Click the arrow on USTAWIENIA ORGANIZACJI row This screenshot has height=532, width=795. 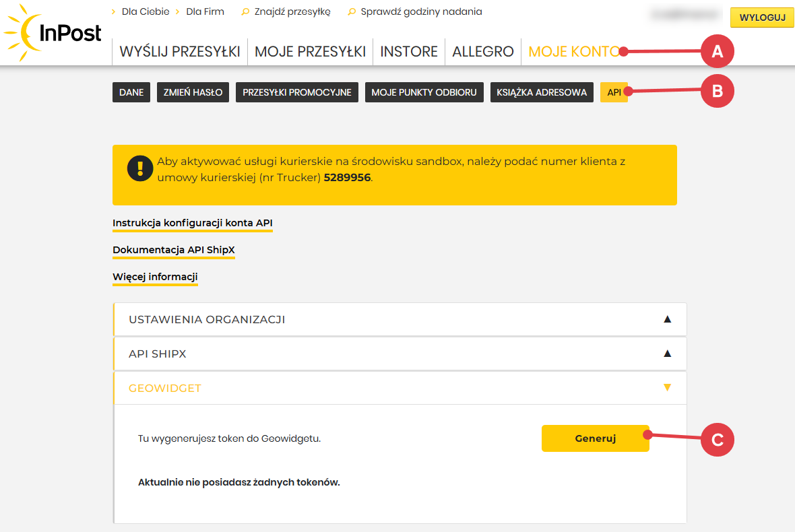[667, 319]
